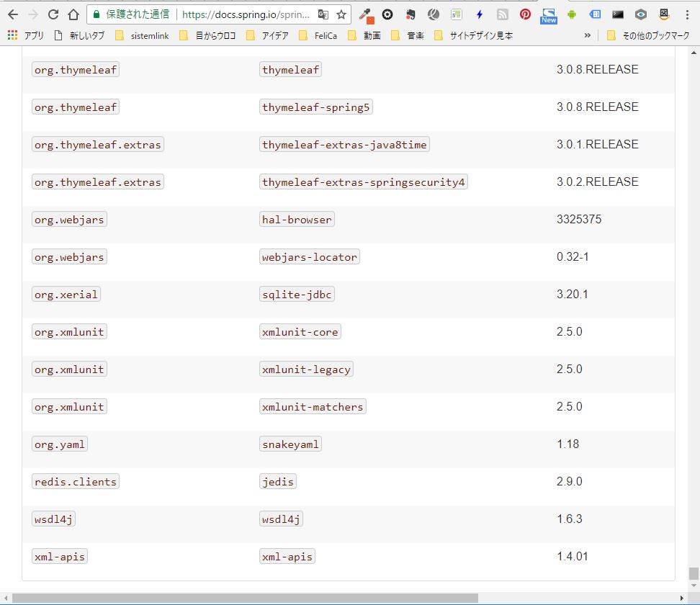Open the translate page icon

click(323, 14)
